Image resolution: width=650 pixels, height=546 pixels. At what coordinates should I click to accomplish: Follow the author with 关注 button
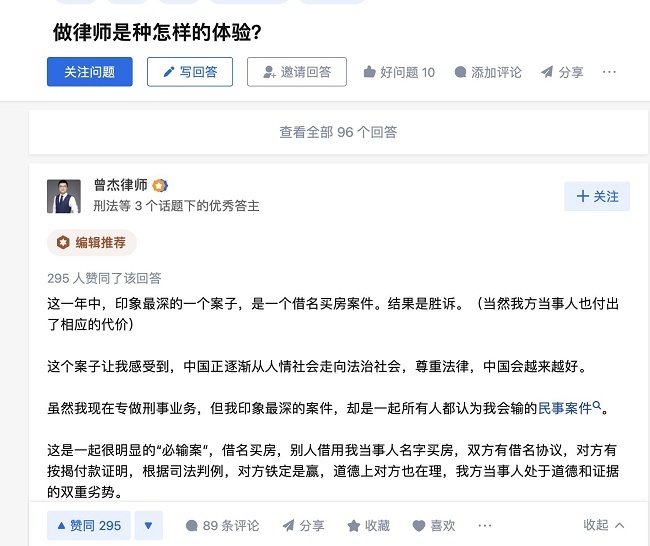coord(598,196)
